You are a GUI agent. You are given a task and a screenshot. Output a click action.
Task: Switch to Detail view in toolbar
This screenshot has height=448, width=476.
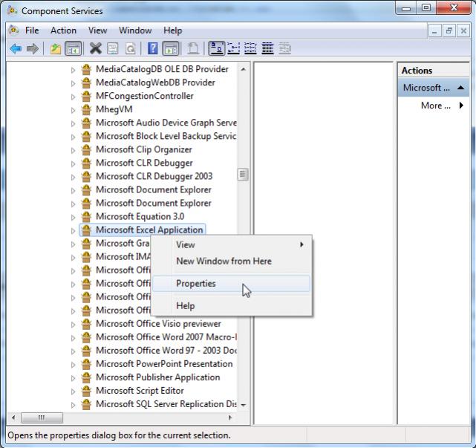point(267,48)
